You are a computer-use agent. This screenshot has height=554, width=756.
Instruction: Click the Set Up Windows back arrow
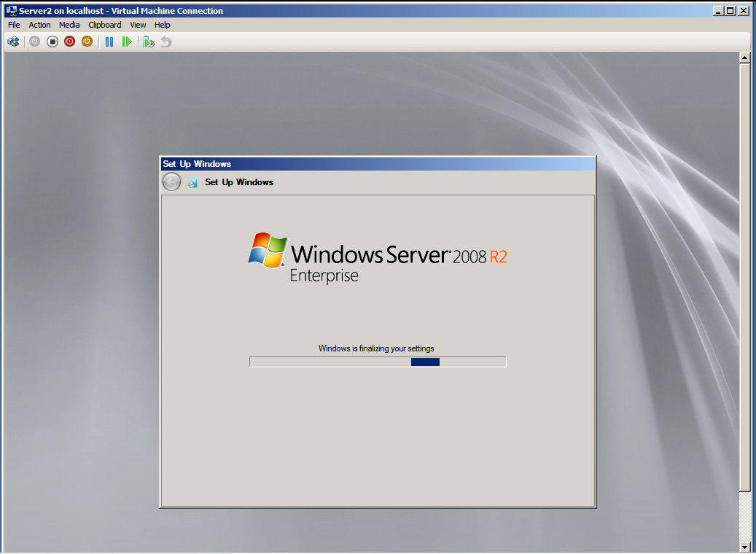coord(171,182)
